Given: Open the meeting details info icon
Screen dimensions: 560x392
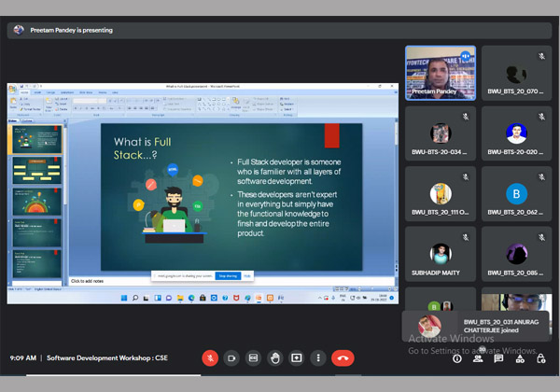Looking at the screenshot, I should pos(457,358).
